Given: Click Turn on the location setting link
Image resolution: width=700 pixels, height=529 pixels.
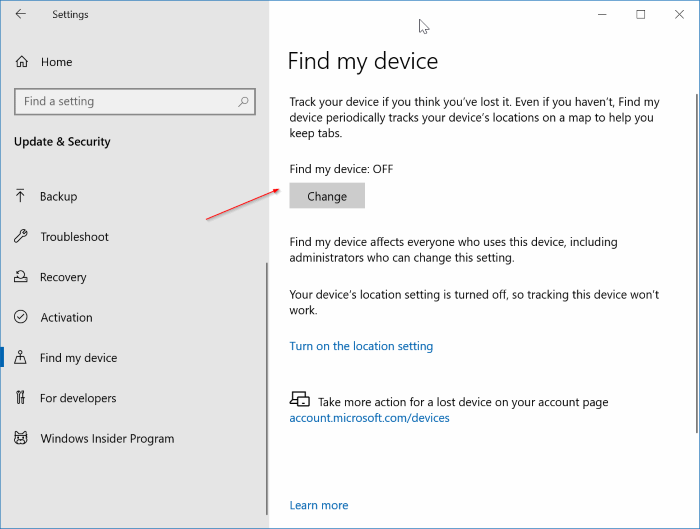Looking at the screenshot, I should tap(361, 346).
